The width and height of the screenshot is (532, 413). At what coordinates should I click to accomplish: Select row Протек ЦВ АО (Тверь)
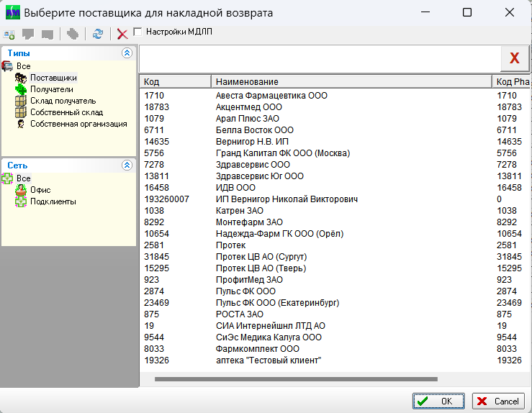tap(334, 268)
